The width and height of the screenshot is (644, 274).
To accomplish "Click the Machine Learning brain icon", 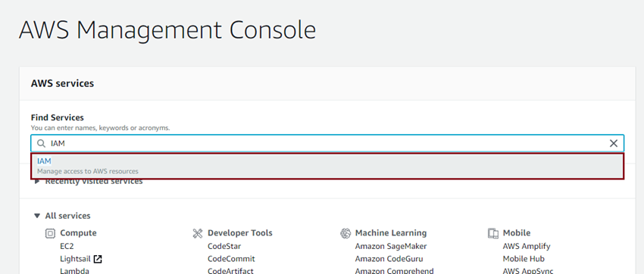I will [345, 233].
